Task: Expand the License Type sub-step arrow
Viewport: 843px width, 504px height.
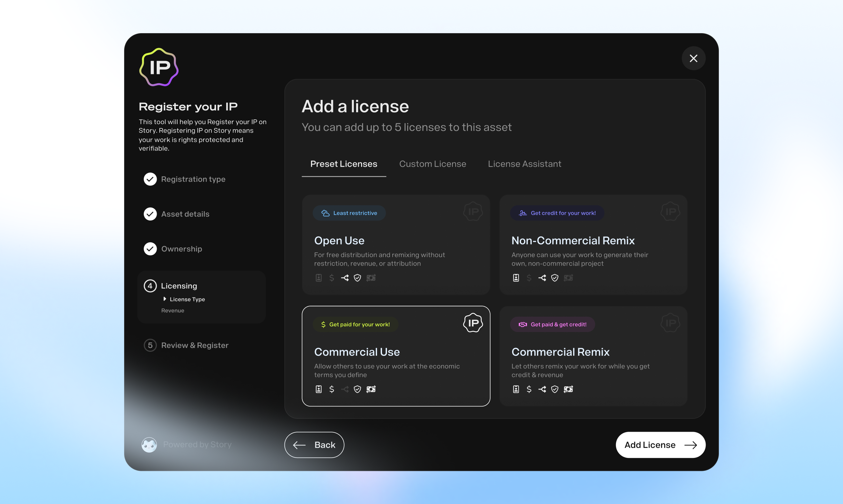Action: point(165,299)
